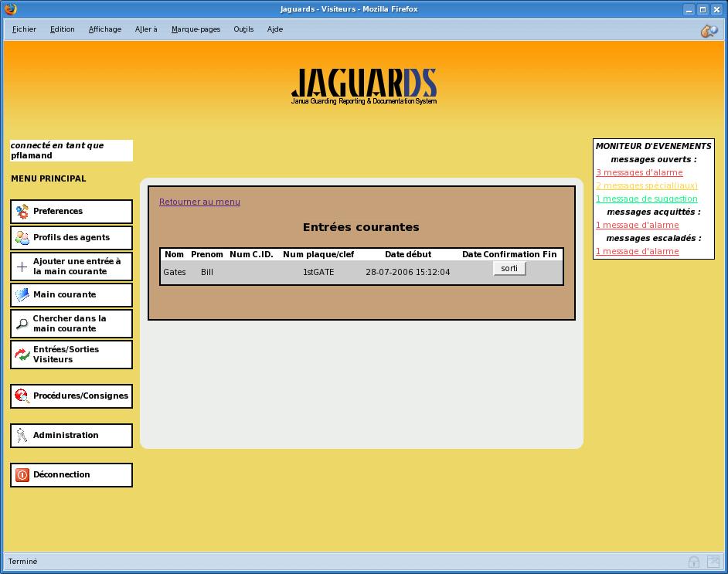The height and width of the screenshot is (574, 728).
Task: Click the Firefox logo in title bar
Action: pyautogui.click(x=10, y=8)
